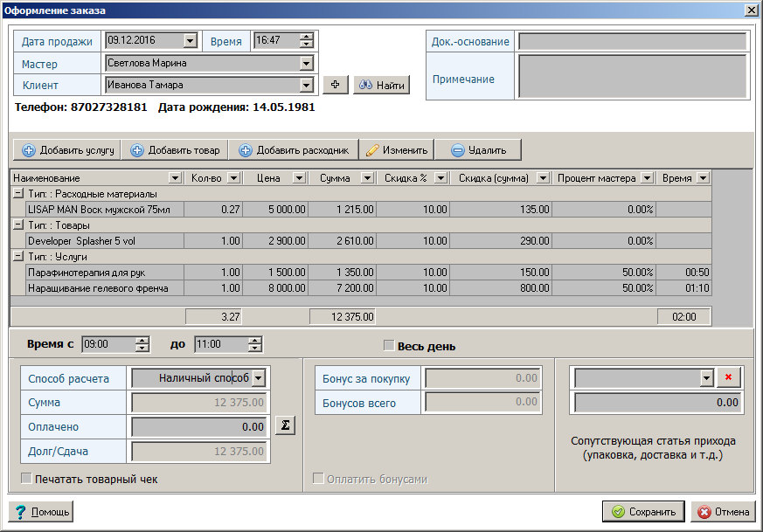The image size is (763, 532).
Task: Open Помощь help button
Action: click(x=41, y=512)
